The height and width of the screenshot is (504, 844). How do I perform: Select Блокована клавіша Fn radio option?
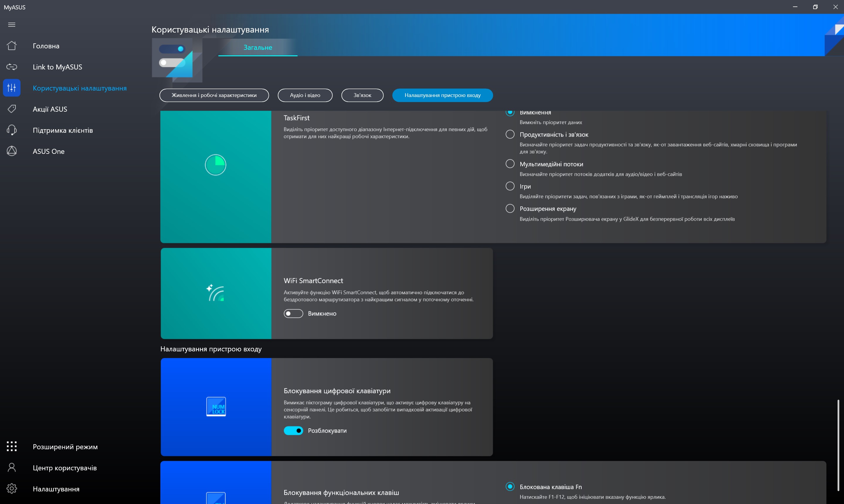pos(510,486)
